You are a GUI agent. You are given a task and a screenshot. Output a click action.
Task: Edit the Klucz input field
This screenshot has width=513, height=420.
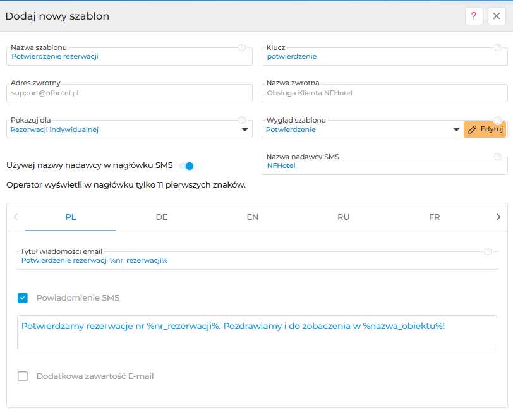385,57
